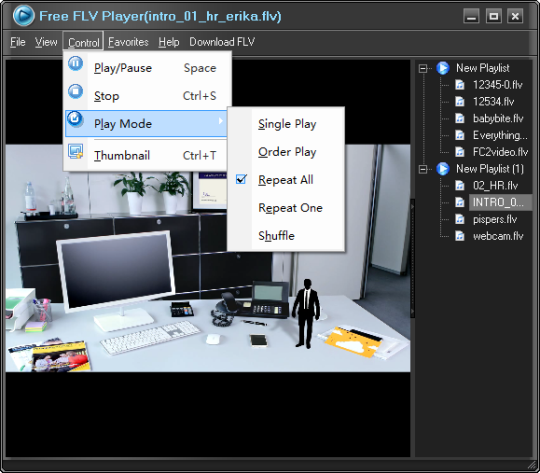The image size is (540, 473).
Task: Select babybite.flv in playlist
Action: coord(498,119)
